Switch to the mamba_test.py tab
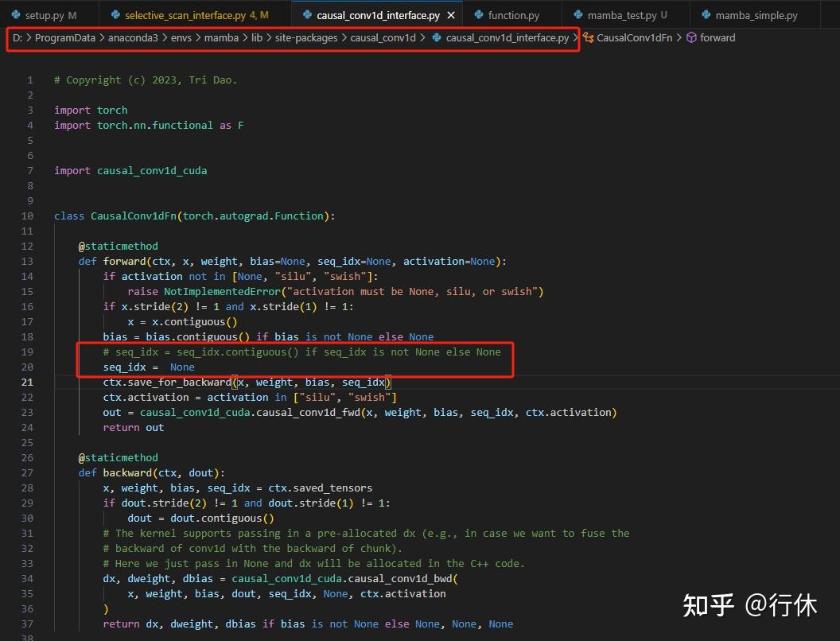Viewport: 840px width, 641px height. pos(619,14)
